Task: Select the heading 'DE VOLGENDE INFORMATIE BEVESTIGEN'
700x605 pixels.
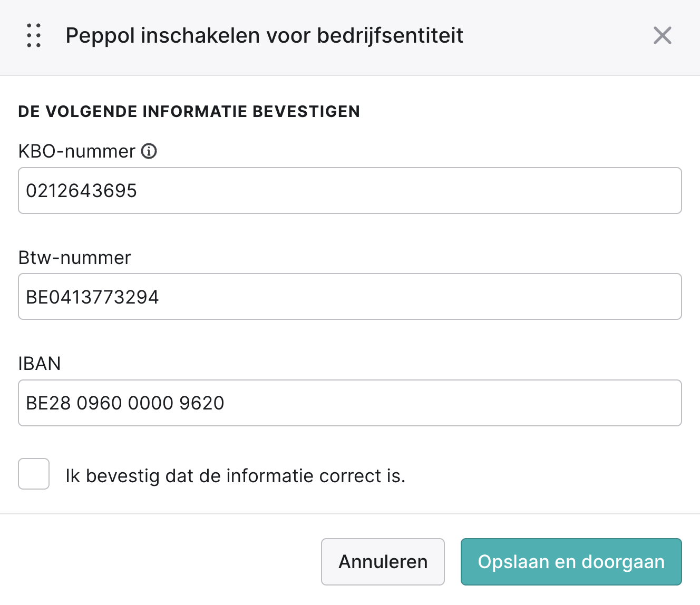Action: [189, 111]
